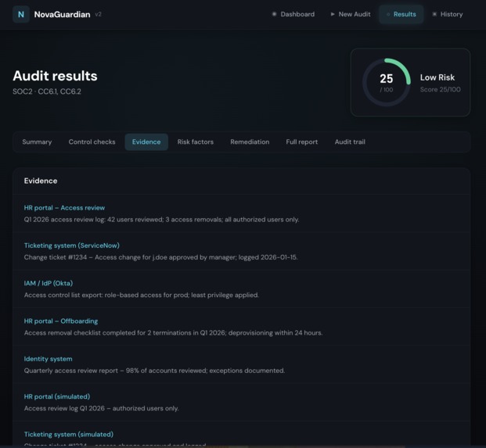Click the SOC2 · CC6.1, CC6.2 subtitle

tap(47, 91)
